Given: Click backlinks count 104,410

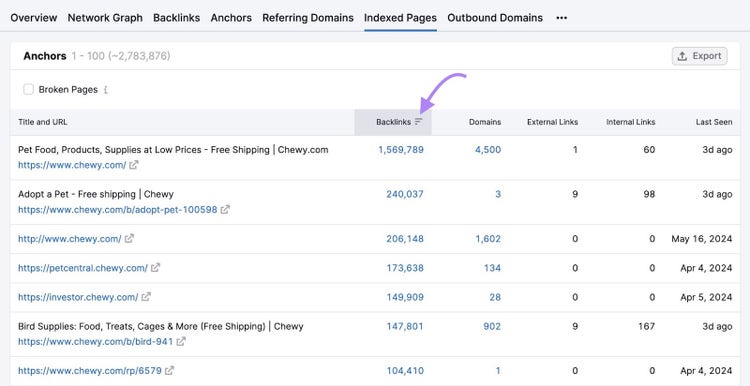Looking at the screenshot, I should click(x=405, y=371).
